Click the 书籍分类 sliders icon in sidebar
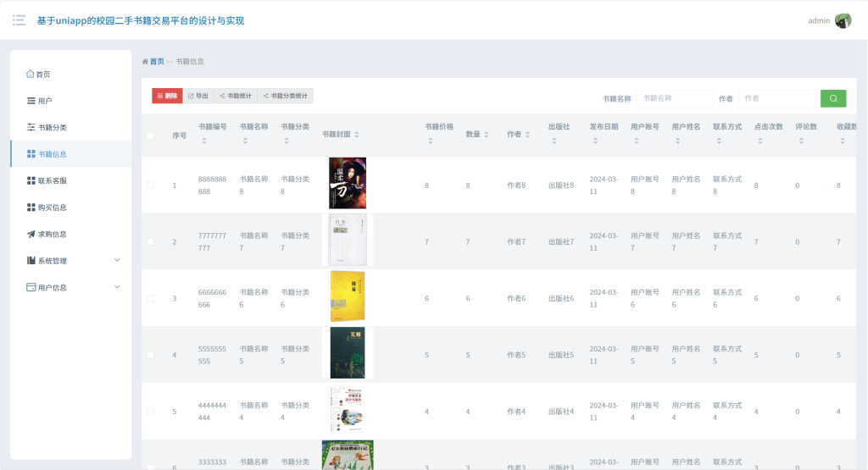Image resolution: width=868 pixels, height=470 pixels. tap(31, 127)
